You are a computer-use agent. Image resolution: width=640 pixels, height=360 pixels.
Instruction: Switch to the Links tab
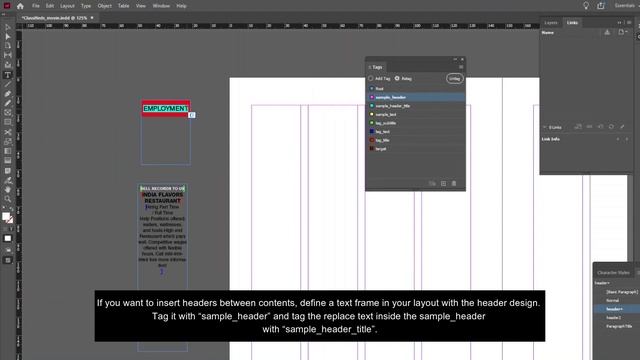point(572,23)
